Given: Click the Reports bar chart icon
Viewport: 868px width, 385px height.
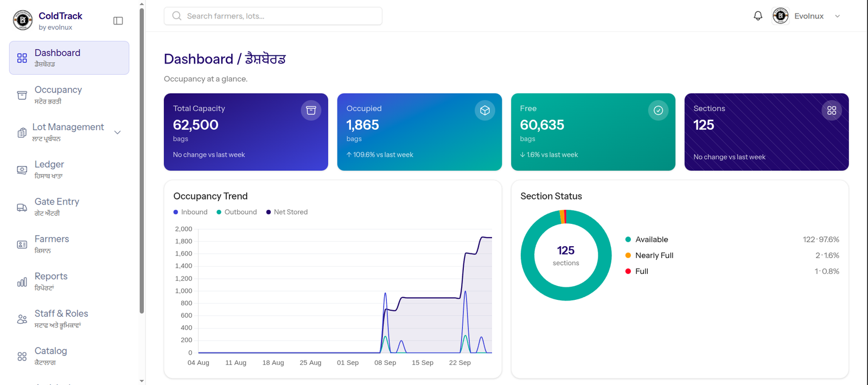Looking at the screenshot, I should 22,282.
